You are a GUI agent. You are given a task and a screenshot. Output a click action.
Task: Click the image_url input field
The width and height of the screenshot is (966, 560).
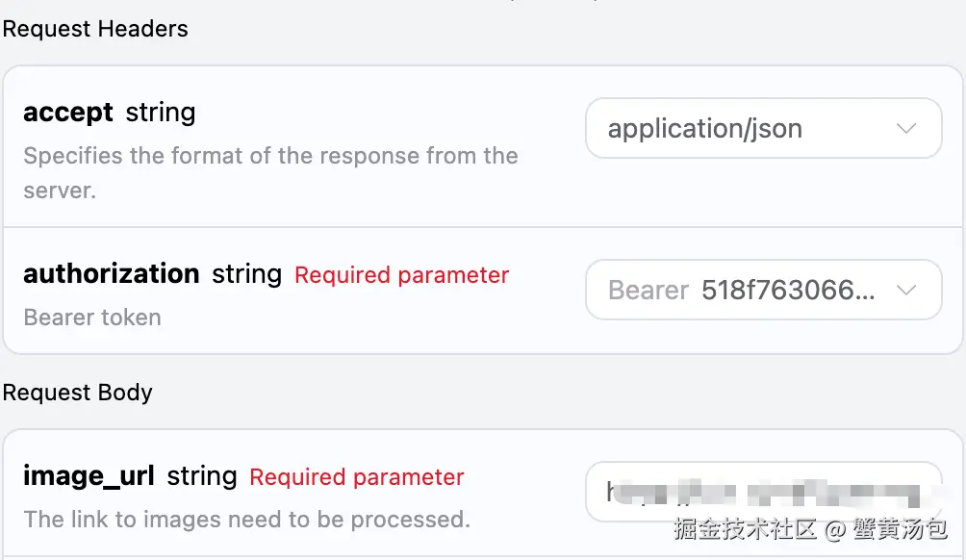click(x=762, y=493)
